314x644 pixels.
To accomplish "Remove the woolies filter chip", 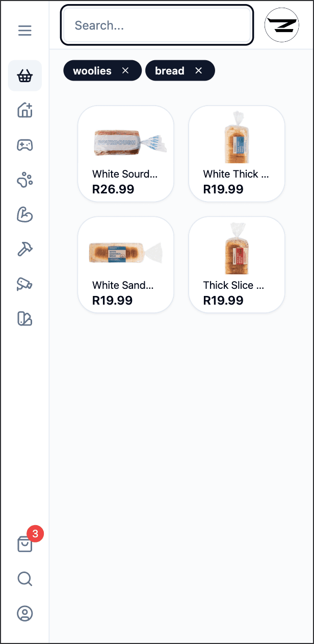I will click(125, 70).
